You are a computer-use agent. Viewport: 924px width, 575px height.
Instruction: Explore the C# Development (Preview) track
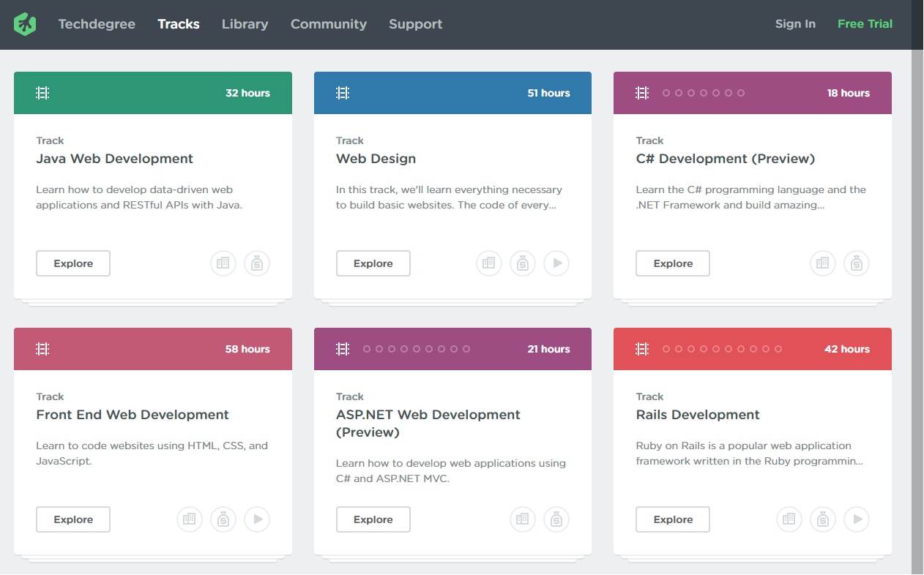click(x=673, y=263)
